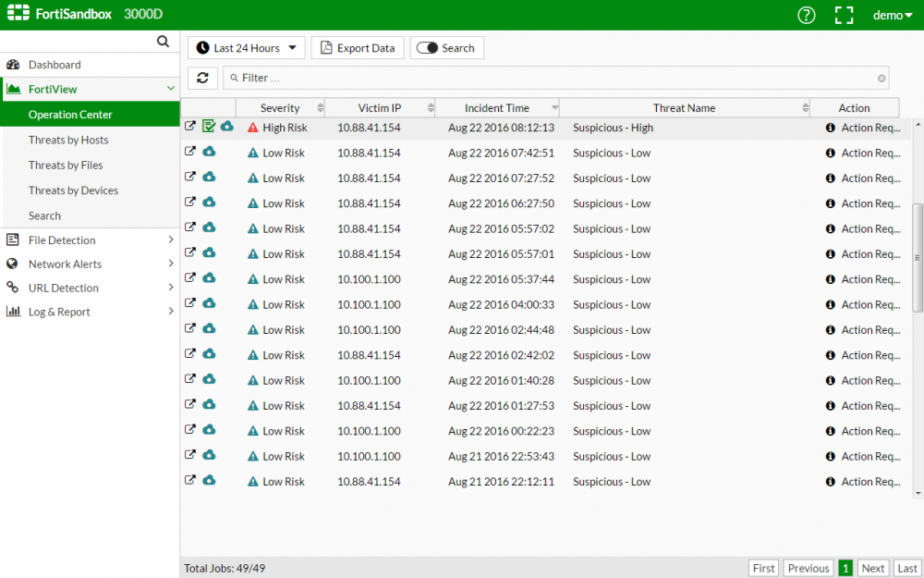Click the cloud icon in the 05:57:02 row
The width and height of the screenshot is (924, 578).
point(209,228)
